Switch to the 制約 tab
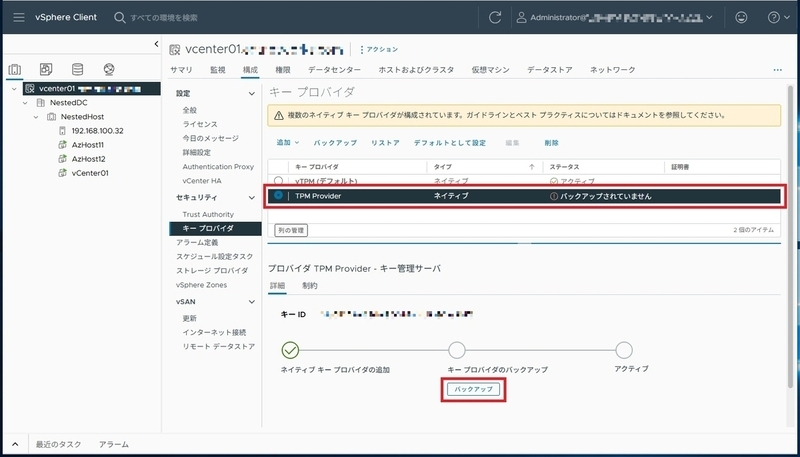 pos(310,286)
